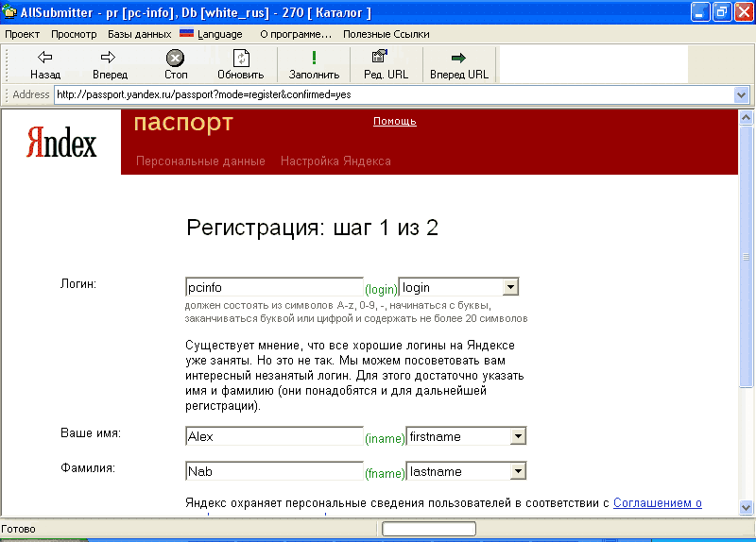Click the page scrollbar up arrow
The width and height of the screenshot is (756, 542).
pos(746,117)
